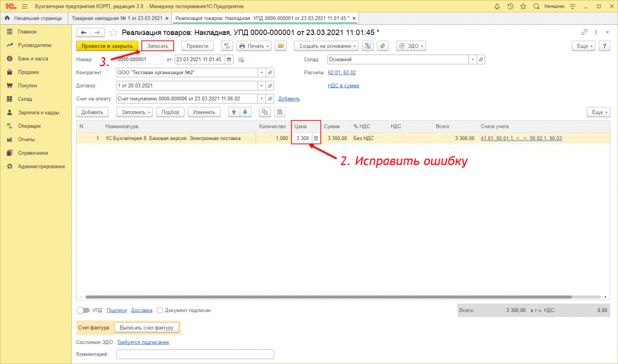Paste rows from clipboard icon
Image resolution: width=618 pixels, height=364 pixels.
[280, 112]
